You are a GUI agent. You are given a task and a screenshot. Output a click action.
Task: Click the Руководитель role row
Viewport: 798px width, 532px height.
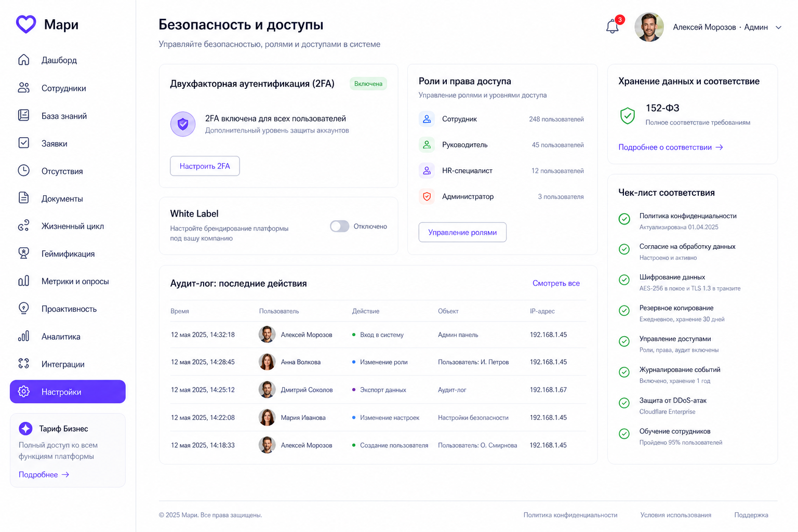pos(501,145)
